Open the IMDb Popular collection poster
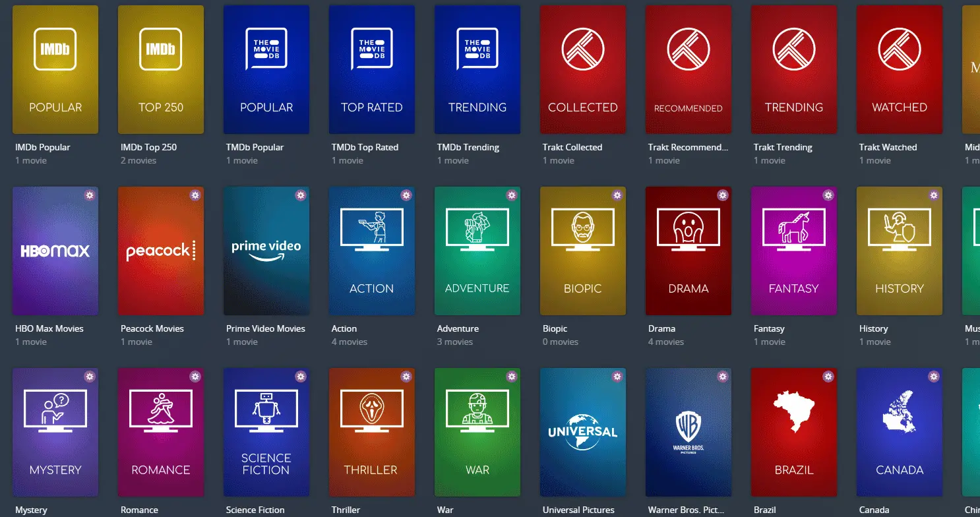 click(x=55, y=70)
